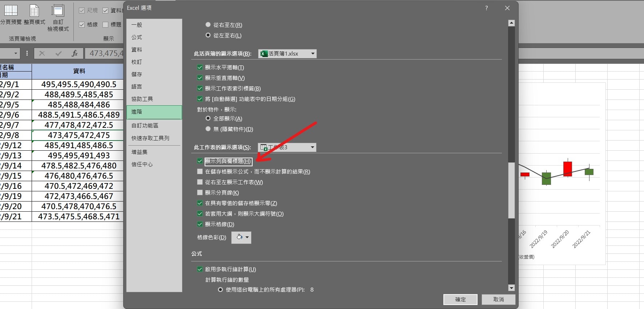This screenshot has height=309, width=644.
Task: Enable 在儲存格顯示公式 checkbox
Action: 200,171
